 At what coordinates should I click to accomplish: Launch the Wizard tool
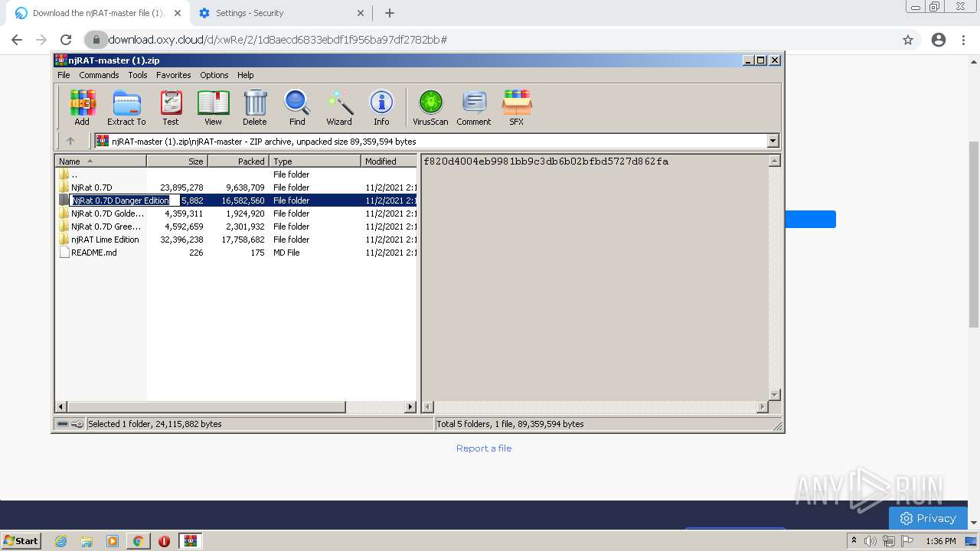tap(339, 107)
